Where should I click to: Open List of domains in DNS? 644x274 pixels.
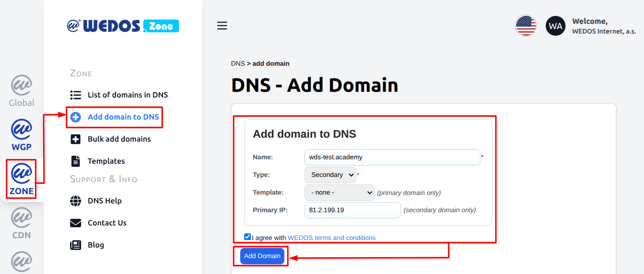tap(128, 95)
